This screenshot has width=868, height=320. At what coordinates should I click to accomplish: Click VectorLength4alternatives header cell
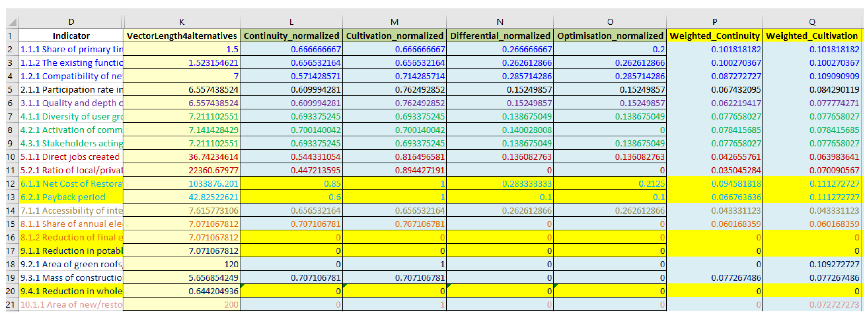click(182, 36)
